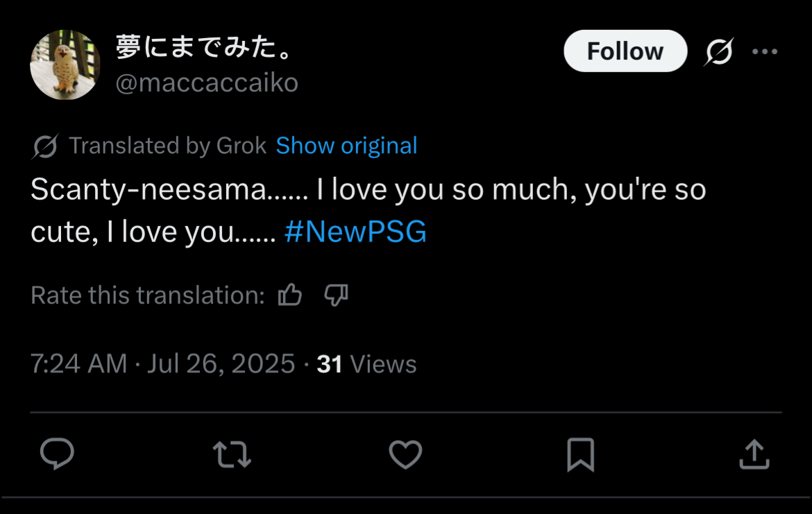Open the 7:24 AM Jul 26, 2025 timestamp
The image size is (812, 514).
[162, 363]
